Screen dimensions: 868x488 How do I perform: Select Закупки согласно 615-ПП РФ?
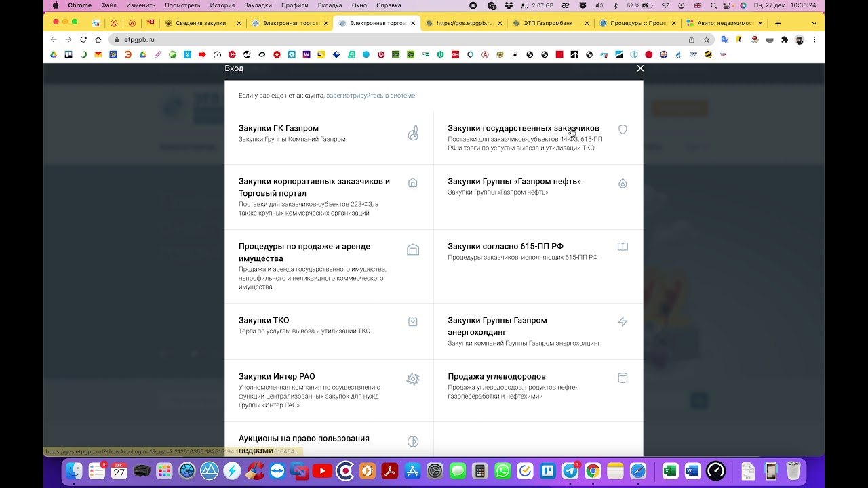pos(506,246)
